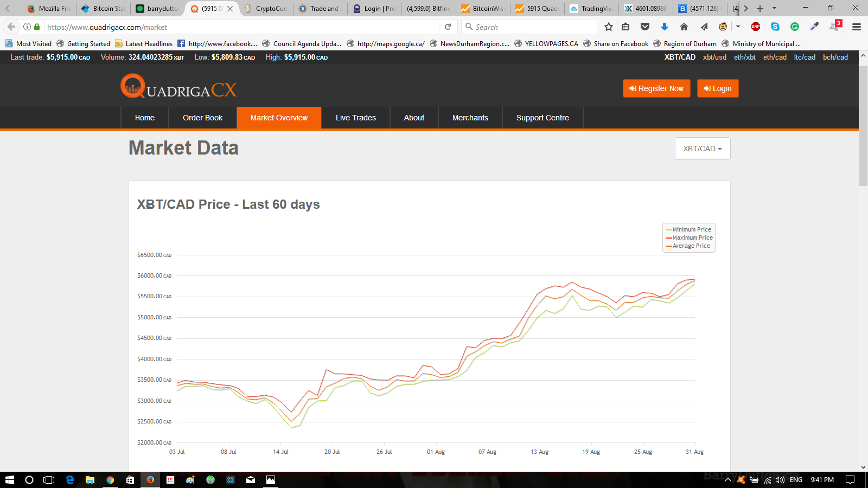Screen dimensions: 868x488
Task: Open the About page
Action: click(414, 118)
